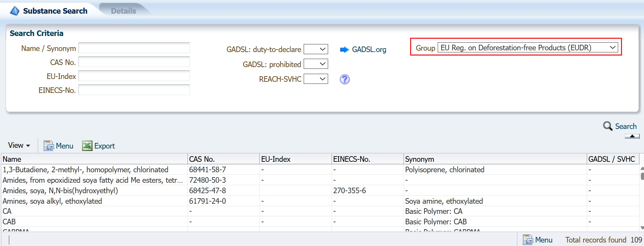Collapse the search criteria panel arrow

632,136
